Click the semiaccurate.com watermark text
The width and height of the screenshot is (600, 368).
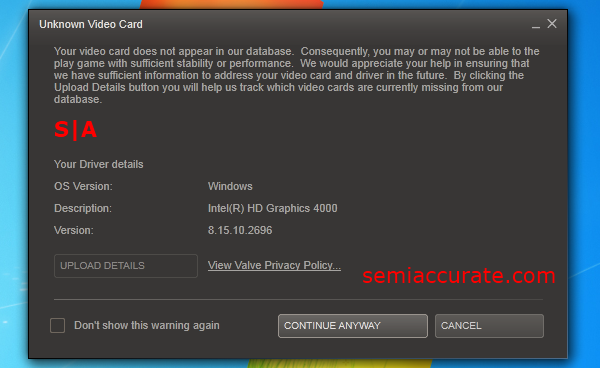459,275
